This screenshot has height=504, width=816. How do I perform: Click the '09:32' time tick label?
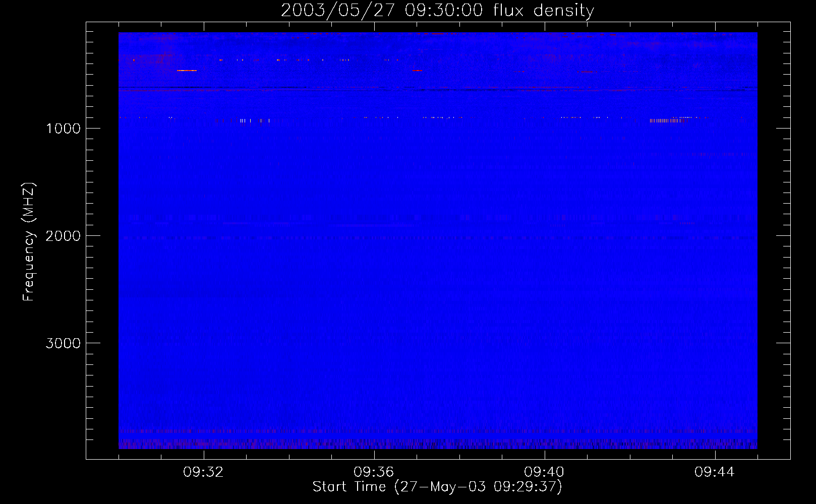(x=203, y=472)
